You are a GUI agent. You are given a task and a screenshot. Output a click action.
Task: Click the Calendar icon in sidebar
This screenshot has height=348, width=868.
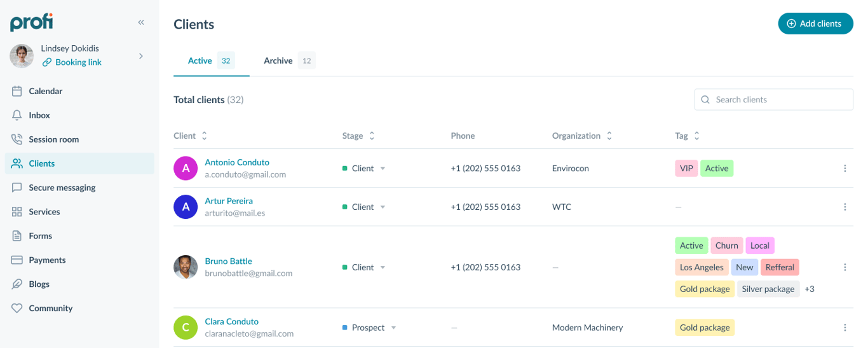pos(17,91)
